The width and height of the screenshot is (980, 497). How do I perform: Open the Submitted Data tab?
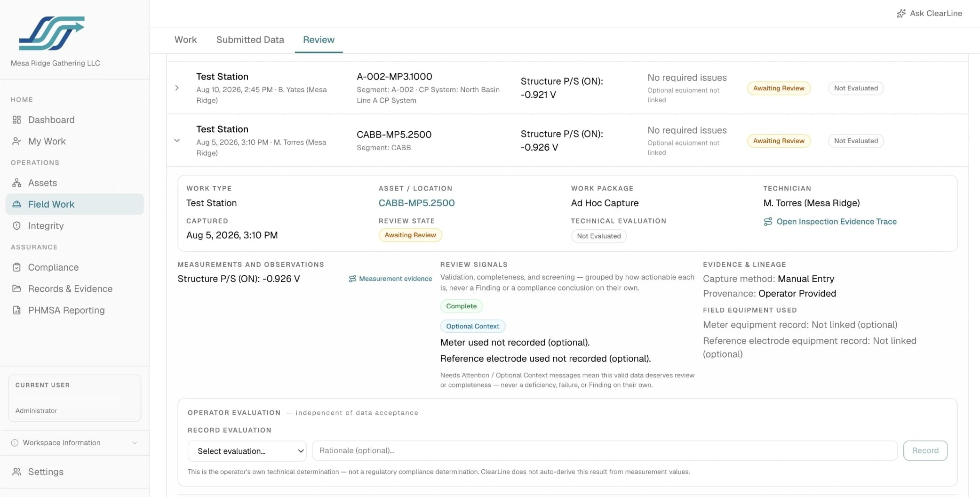pyautogui.click(x=250, y=40)
